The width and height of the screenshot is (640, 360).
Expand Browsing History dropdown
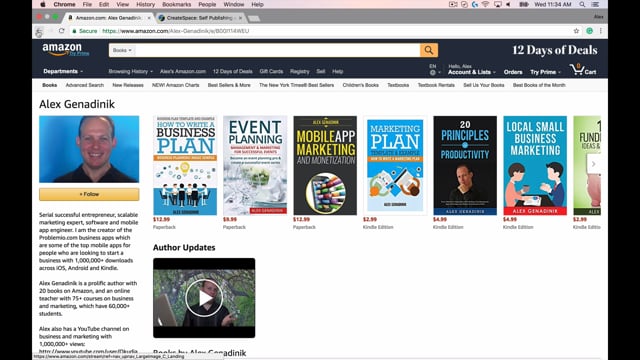pos(131,71)
